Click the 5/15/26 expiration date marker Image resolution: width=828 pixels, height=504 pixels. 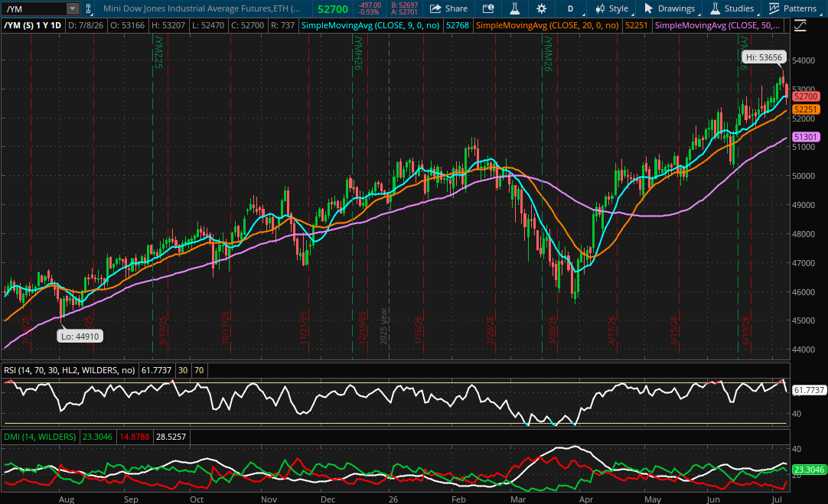pos(673,330)
